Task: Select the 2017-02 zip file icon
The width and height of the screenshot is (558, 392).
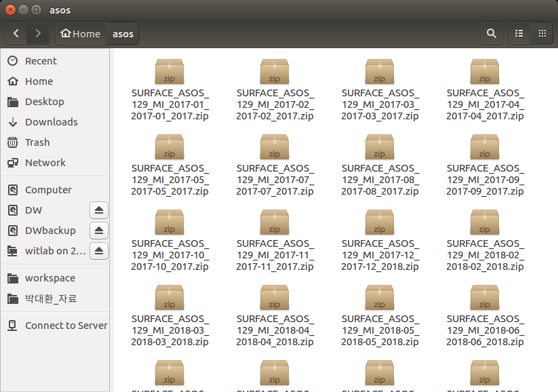Action: (275, 72)
